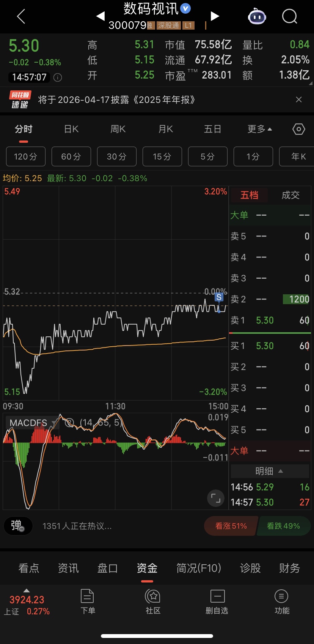Tap the 市盈 TTM 283.01 value
314x644 pixels.
tap(217, 75)
